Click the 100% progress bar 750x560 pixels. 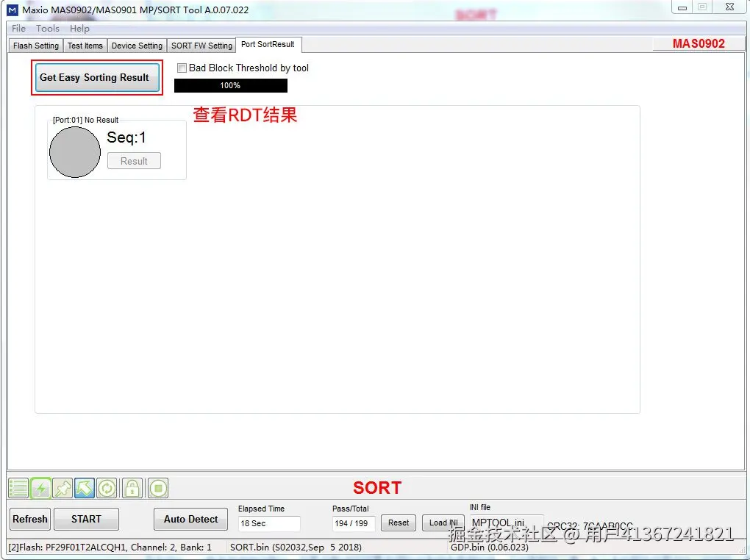tap(231, 85)
